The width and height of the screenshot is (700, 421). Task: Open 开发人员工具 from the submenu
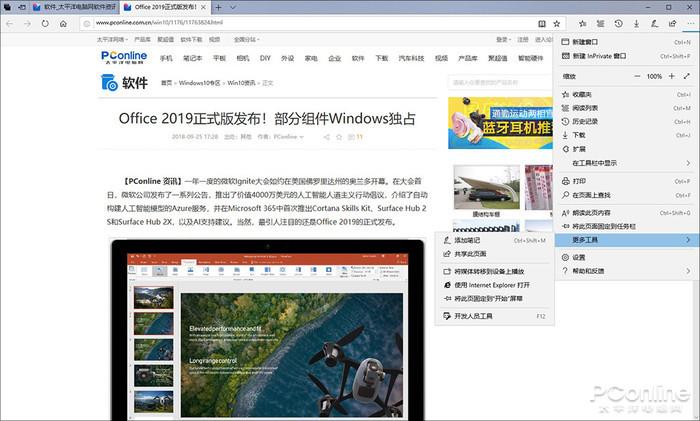(x=495, y=316)
